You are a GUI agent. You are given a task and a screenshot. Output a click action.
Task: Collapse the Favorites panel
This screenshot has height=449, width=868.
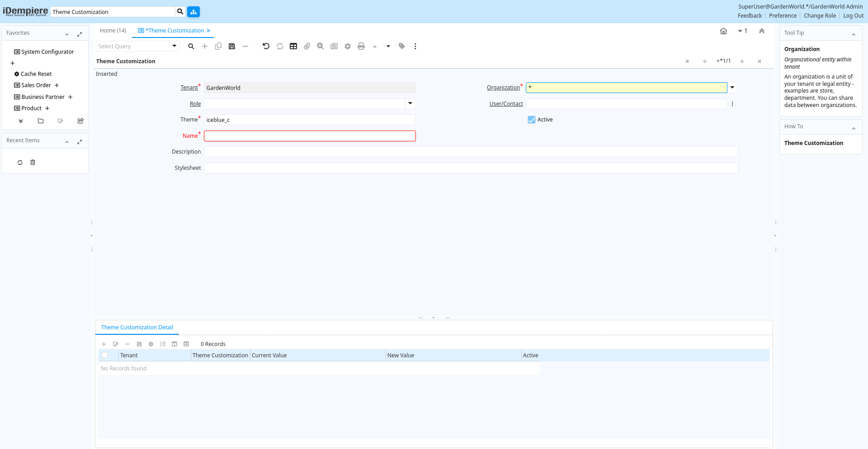[x=67, y=34]
